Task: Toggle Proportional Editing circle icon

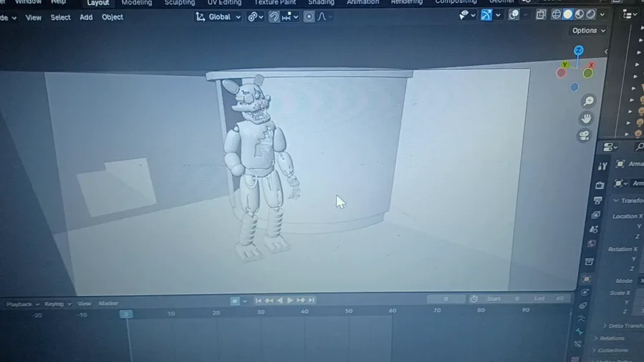Action: (x=309, y=17)
